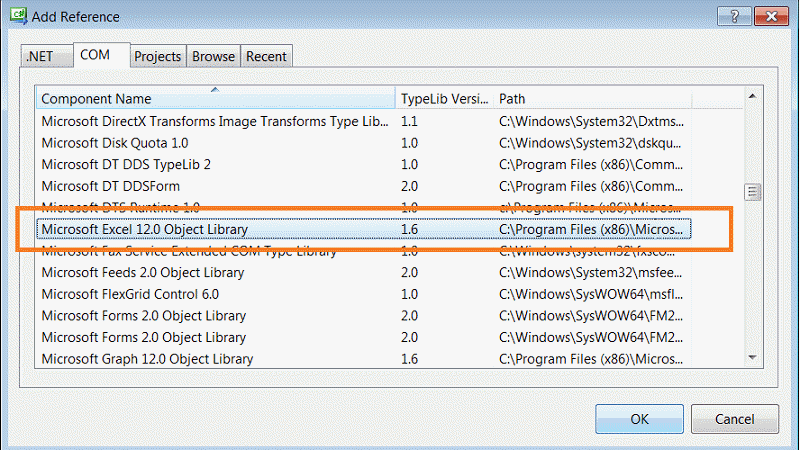Click version 1.6 of Excel 12.0 library
This screenshot has height=450, width=800.
pos(409,229)
